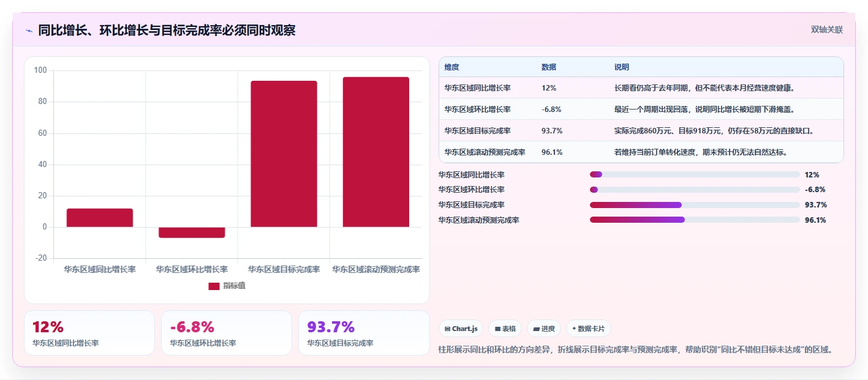Click the 华东区域滚动预测完成率 label in the progress list

point(479,220)
